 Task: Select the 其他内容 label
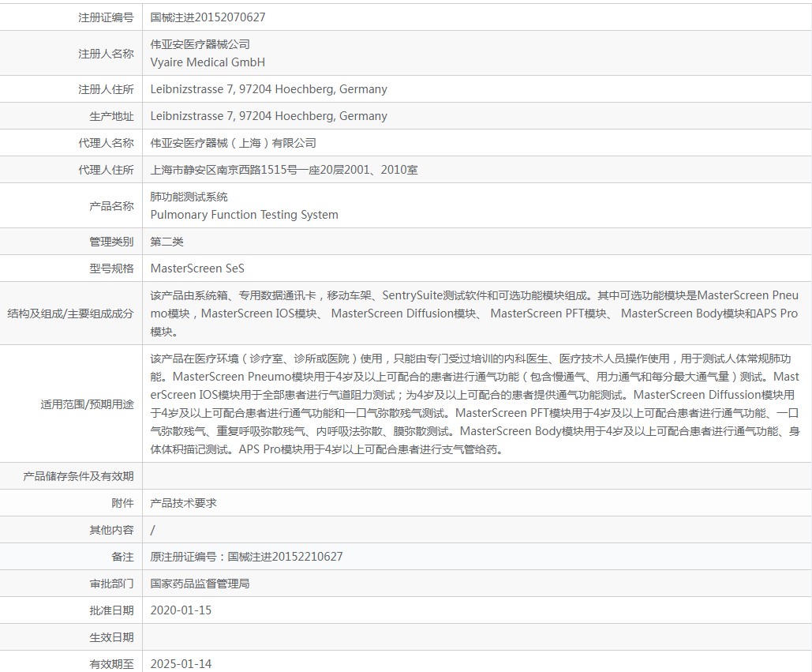coord(111,530)
